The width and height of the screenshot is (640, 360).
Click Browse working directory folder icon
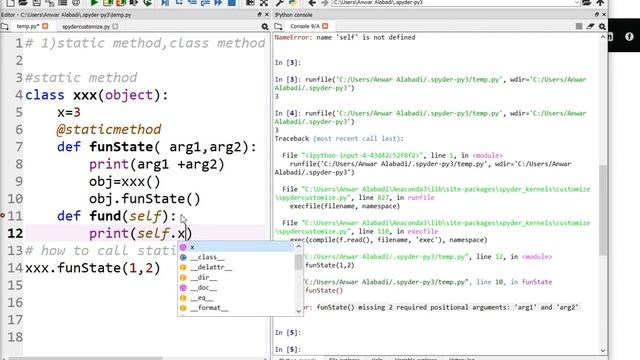587,3
